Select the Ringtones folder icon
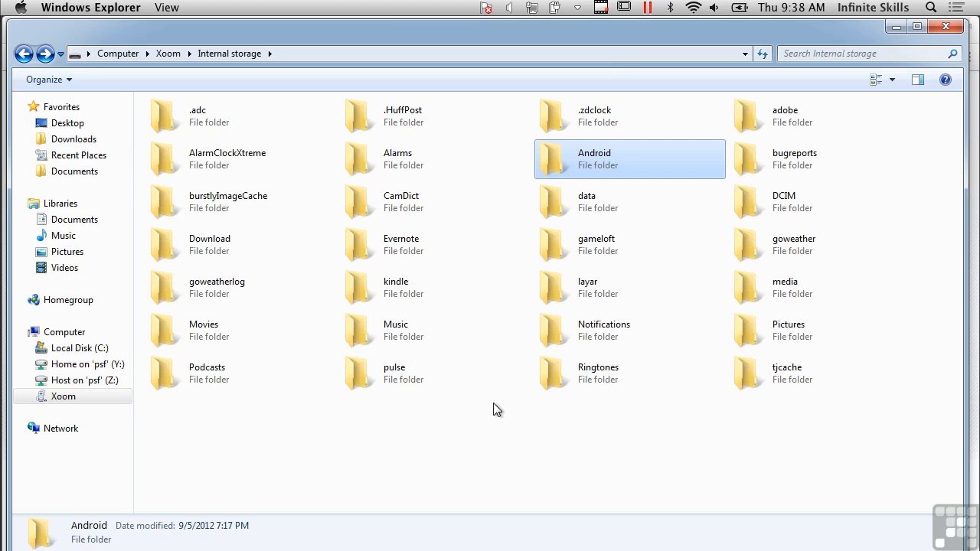980x551 pixels. click(552, 373)
